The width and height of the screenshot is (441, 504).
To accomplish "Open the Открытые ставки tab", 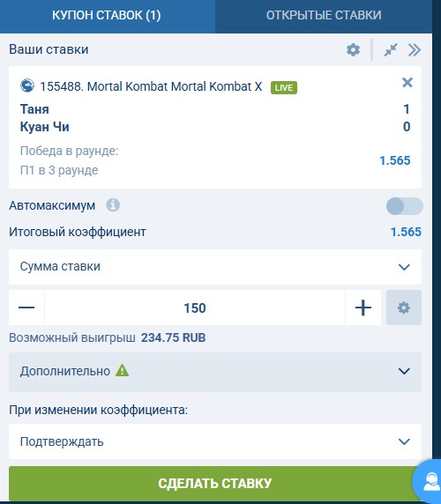I will coord(324,16).
